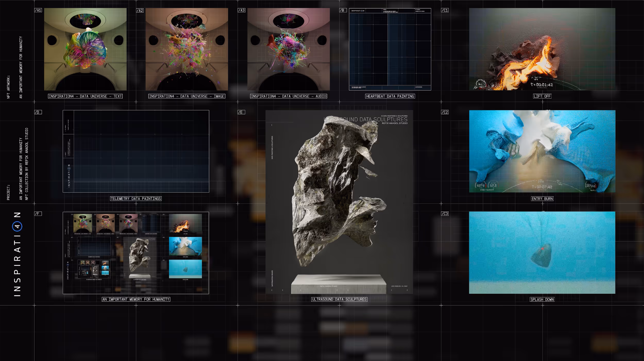Click the /A1 corner tag

(38, 10)
